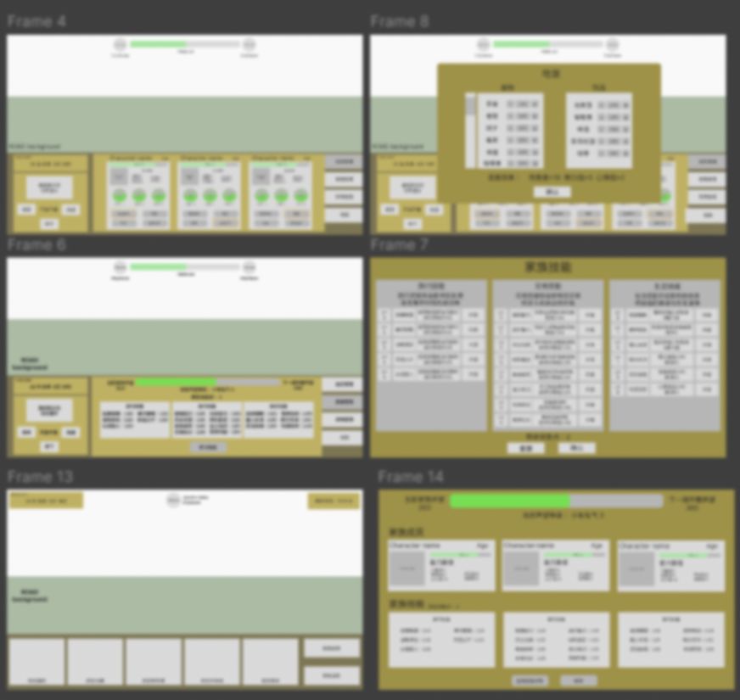Click second character portrait placeholder in Frame 14
Viewport: 740px width, 700px height.
pos(522,568)
